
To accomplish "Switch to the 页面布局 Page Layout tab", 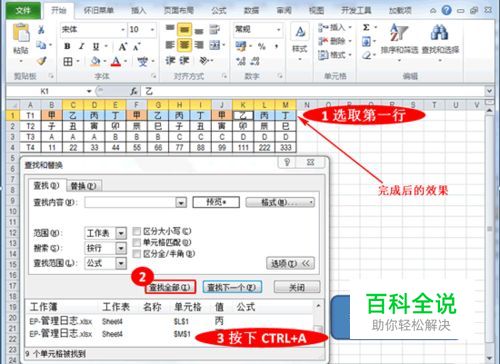I will [x=179, y=11].
